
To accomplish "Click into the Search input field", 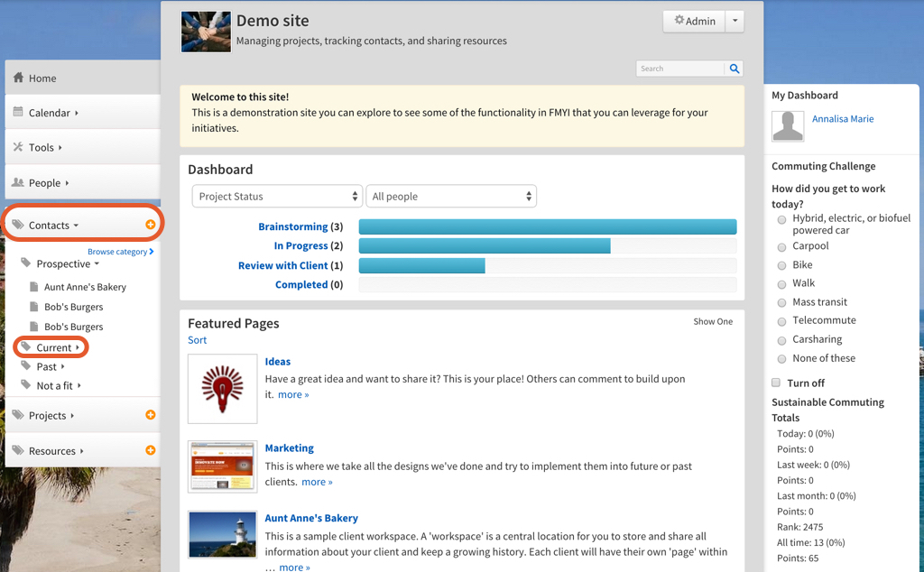I will point(680,69).
